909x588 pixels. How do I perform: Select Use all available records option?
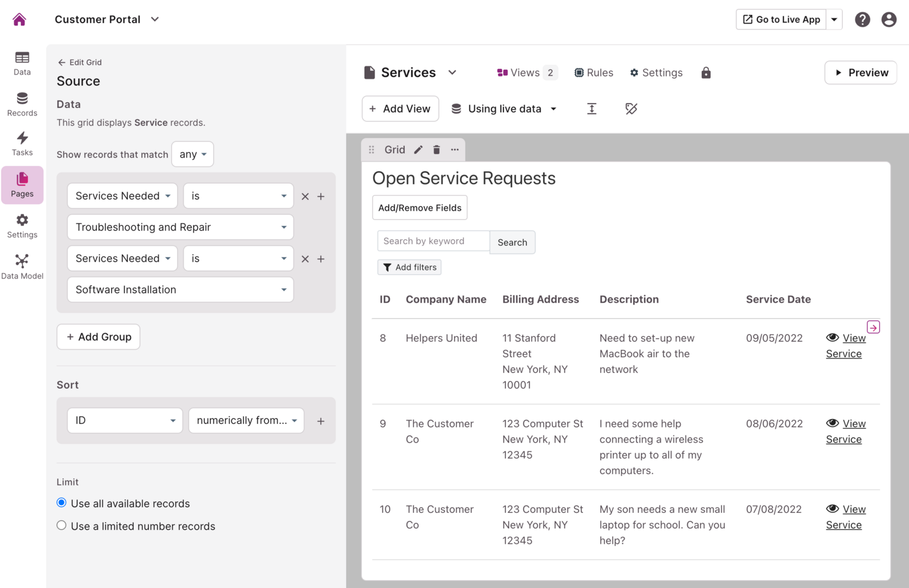(62, 503)
